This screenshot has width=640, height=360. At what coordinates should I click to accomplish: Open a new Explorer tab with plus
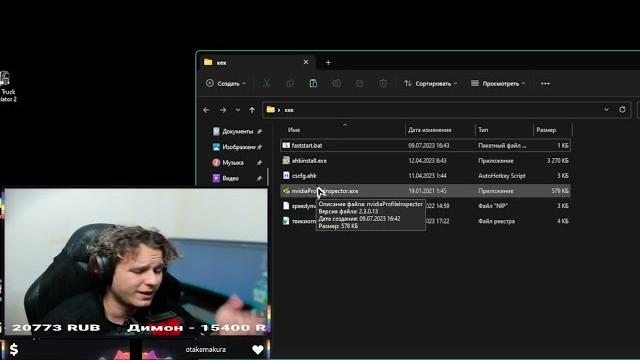coord(328,62)
